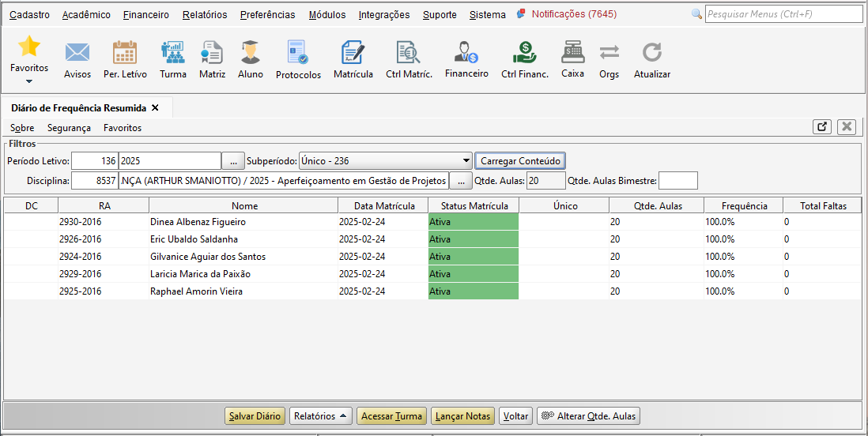Click the Qtde. Aulas Bimestre field

(678, 181)
